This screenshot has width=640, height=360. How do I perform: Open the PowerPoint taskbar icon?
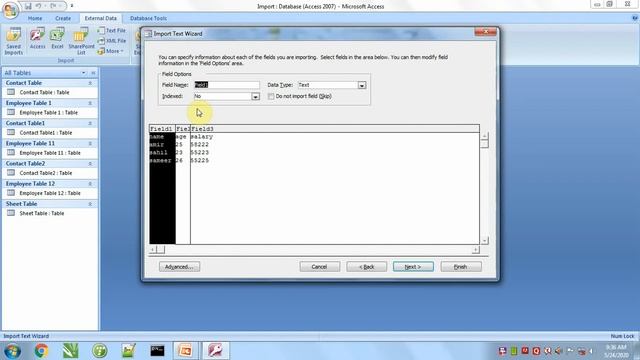point(185,351)
